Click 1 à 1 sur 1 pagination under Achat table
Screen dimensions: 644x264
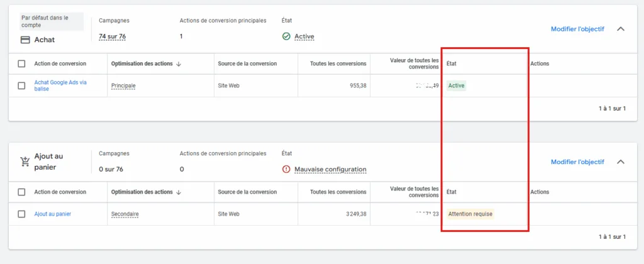point(613,109)
